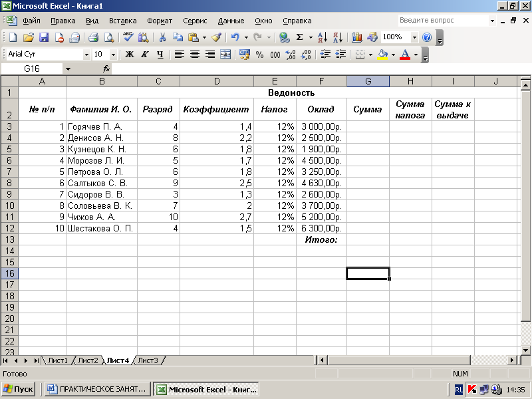Increase decimal places
Image resolution: width=532 pixels, height=399 pixels.
(x=291, y=55)
